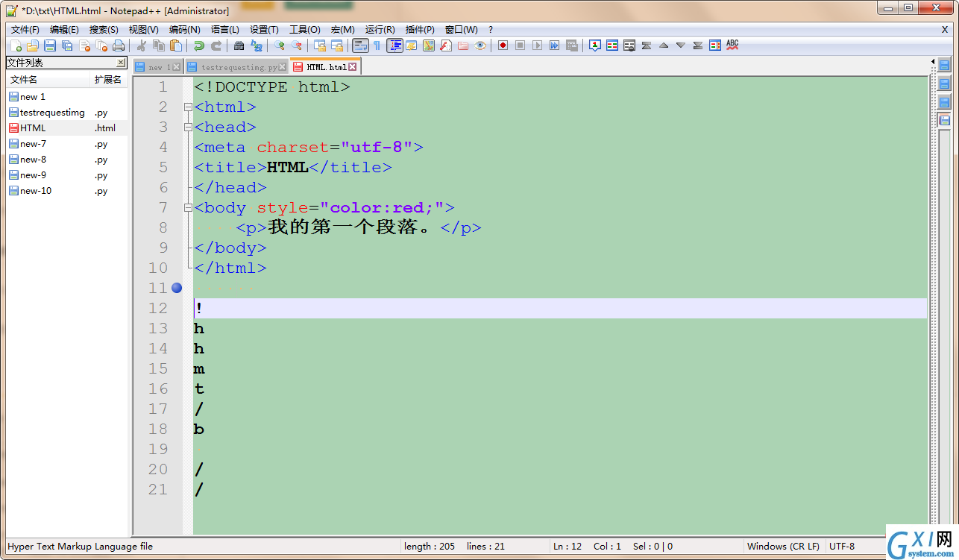Switch to the new 1 tab

coord(159,67)
